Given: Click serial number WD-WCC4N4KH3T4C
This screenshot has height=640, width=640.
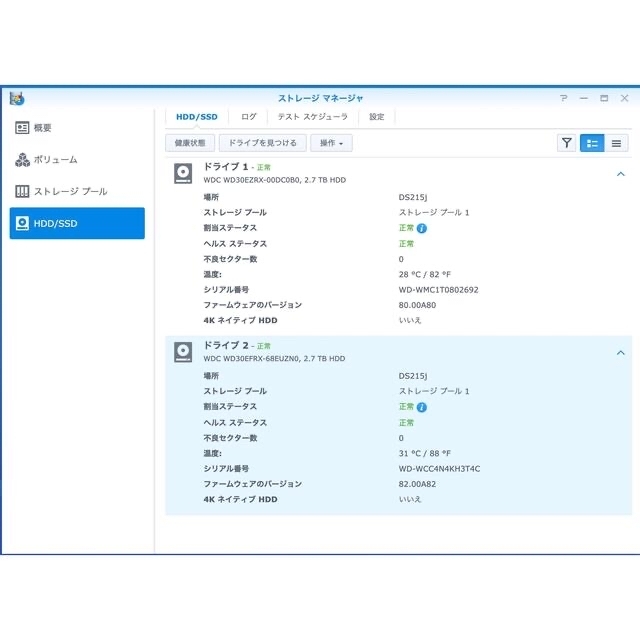Looking at the screenshot, I should coord(439,469).
